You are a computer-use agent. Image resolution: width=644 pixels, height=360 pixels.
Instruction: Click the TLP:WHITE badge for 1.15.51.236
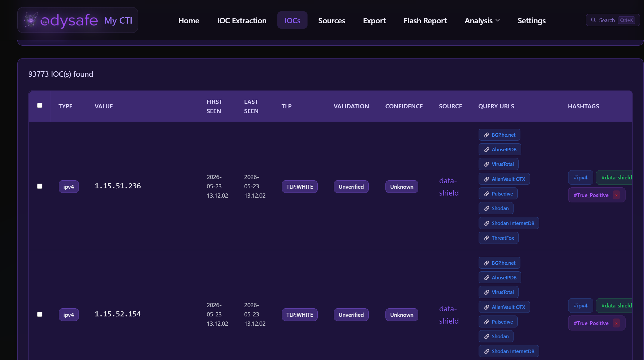(x=300, y=187)
